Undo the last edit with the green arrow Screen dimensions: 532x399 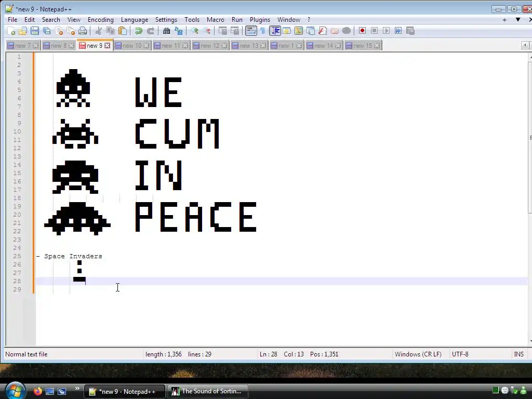tap(138, 31)
